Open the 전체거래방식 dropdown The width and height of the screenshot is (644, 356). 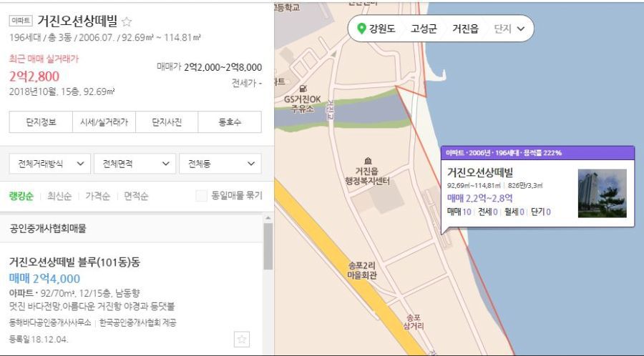pyautogui.click(x=49, y=164)
